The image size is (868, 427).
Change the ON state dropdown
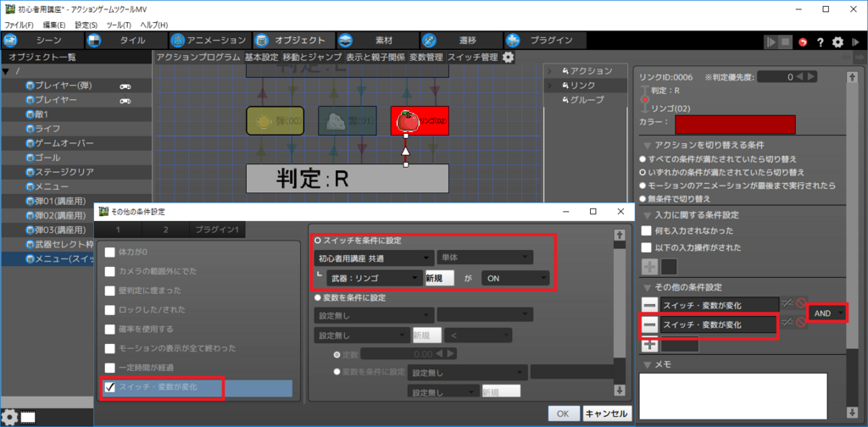(x=515, y=278)
